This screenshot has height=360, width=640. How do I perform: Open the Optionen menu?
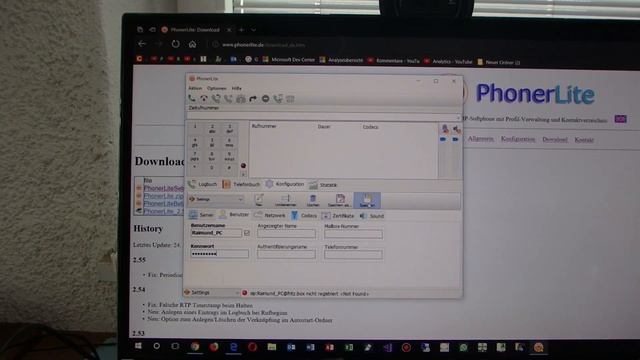click(x=216, y=88)
